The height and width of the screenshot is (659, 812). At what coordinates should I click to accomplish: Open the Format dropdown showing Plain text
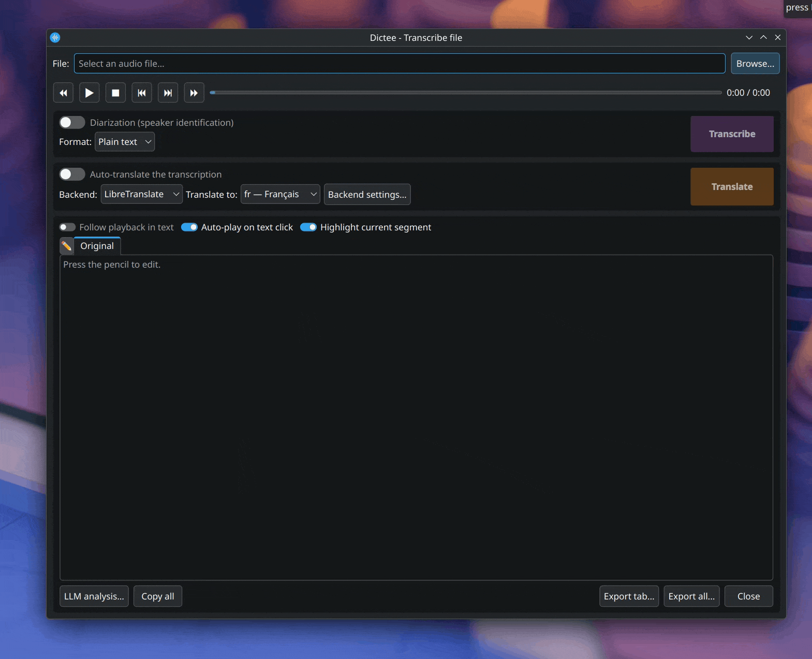pyautogui.click(x=125, y=142)
